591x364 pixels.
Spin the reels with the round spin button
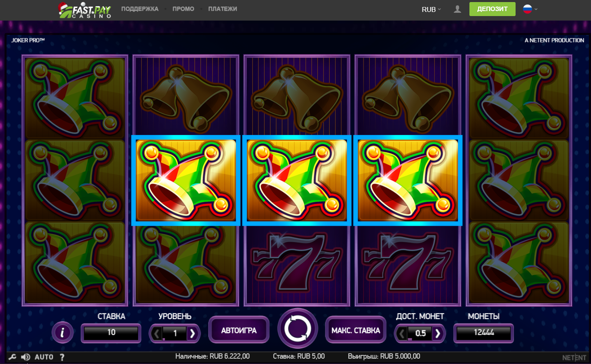pos(298,329)
